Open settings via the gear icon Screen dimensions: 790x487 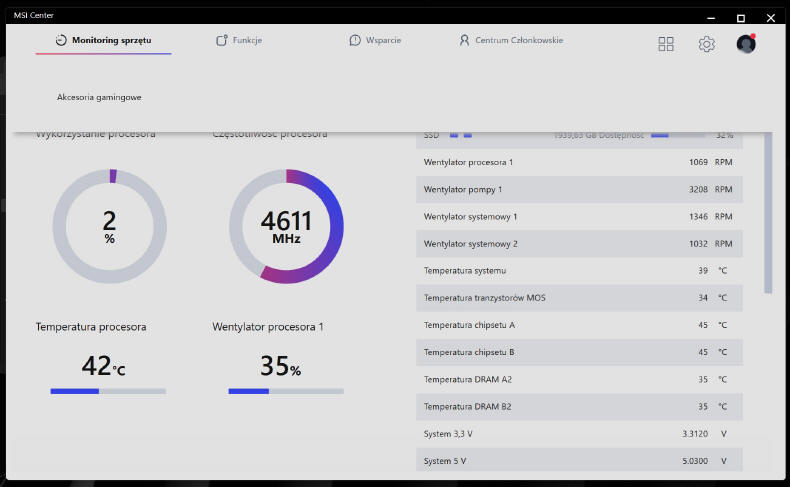coord(707,44)
